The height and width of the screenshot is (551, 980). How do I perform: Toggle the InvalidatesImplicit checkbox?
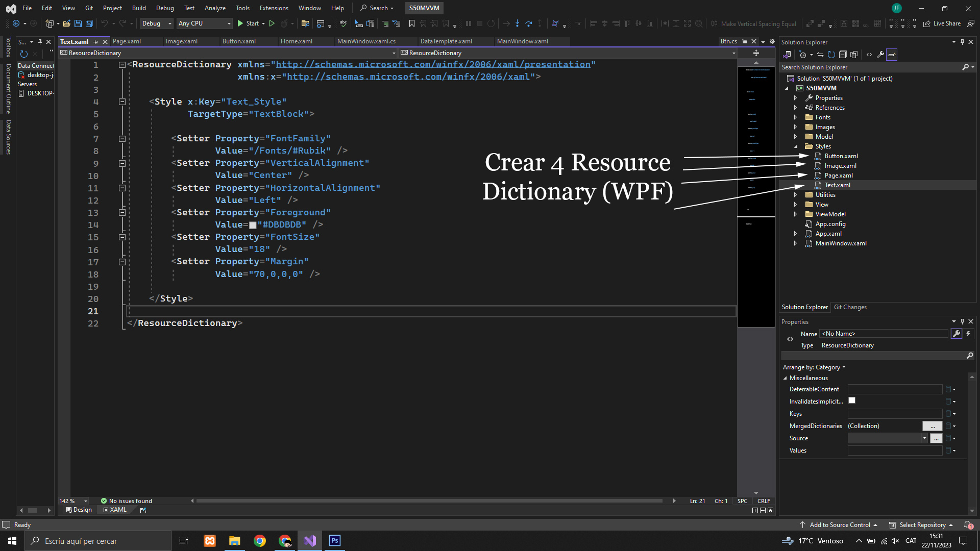coord(852,401)
